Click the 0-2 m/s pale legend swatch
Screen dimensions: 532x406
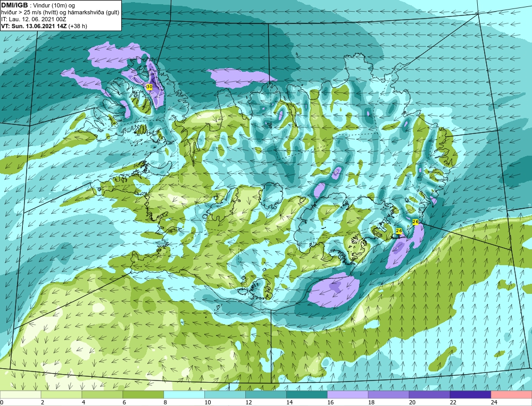20,395
